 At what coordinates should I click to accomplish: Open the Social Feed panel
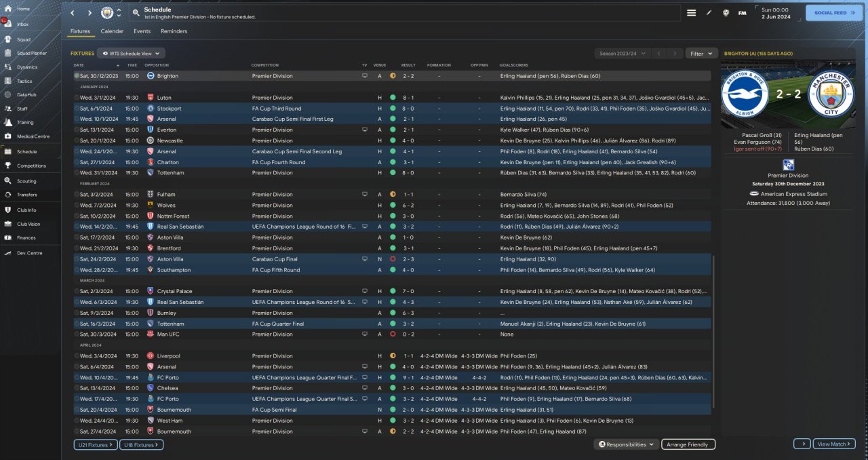[x=833, y=12]
